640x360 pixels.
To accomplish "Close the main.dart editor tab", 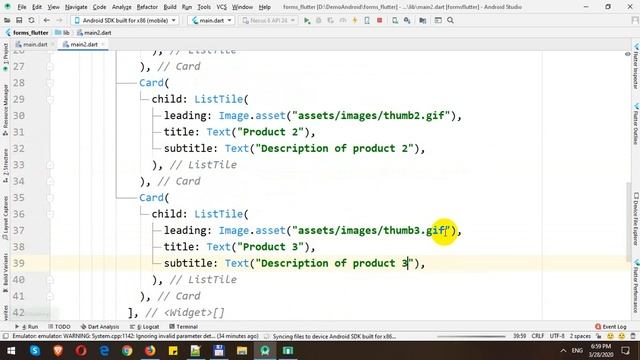I will (x=53, y=44).
